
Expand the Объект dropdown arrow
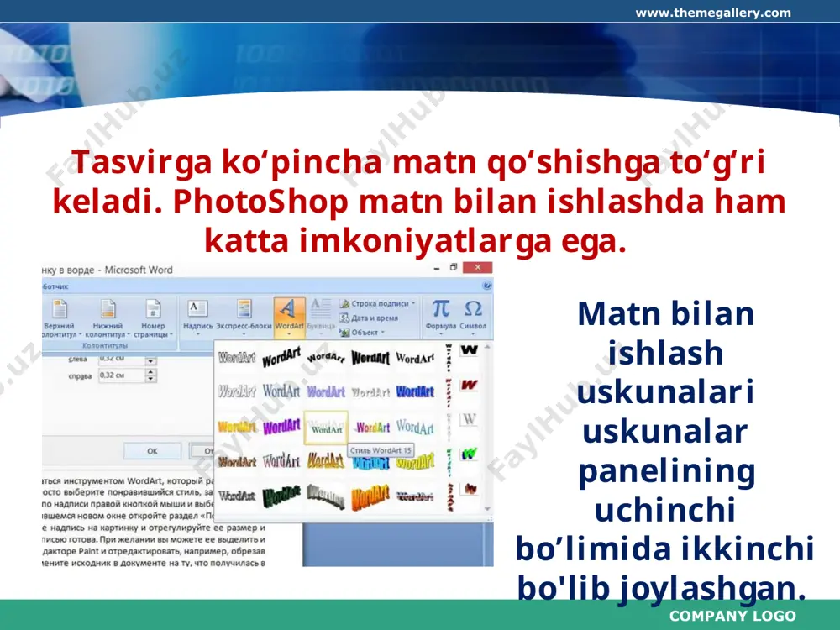[382, 333]
